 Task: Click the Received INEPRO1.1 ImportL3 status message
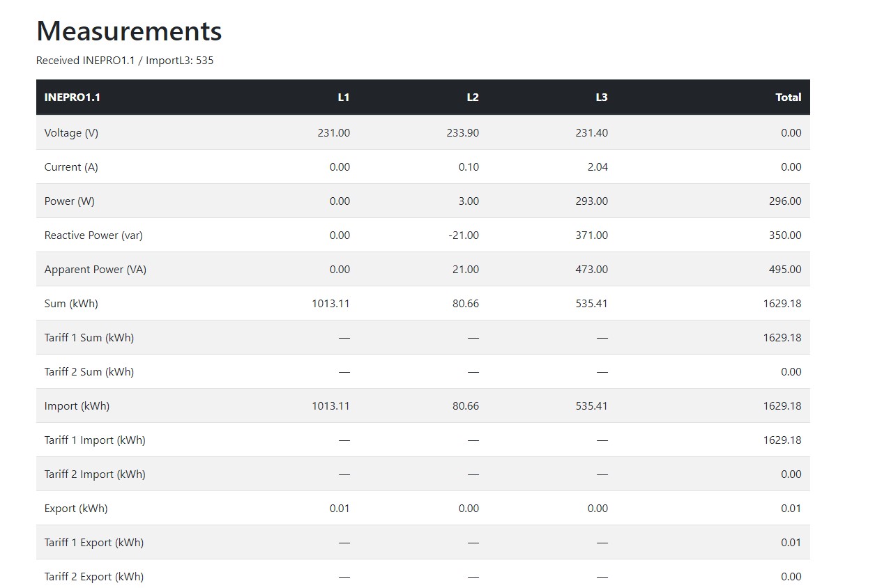pyautogui.click(x=125, y=61)
